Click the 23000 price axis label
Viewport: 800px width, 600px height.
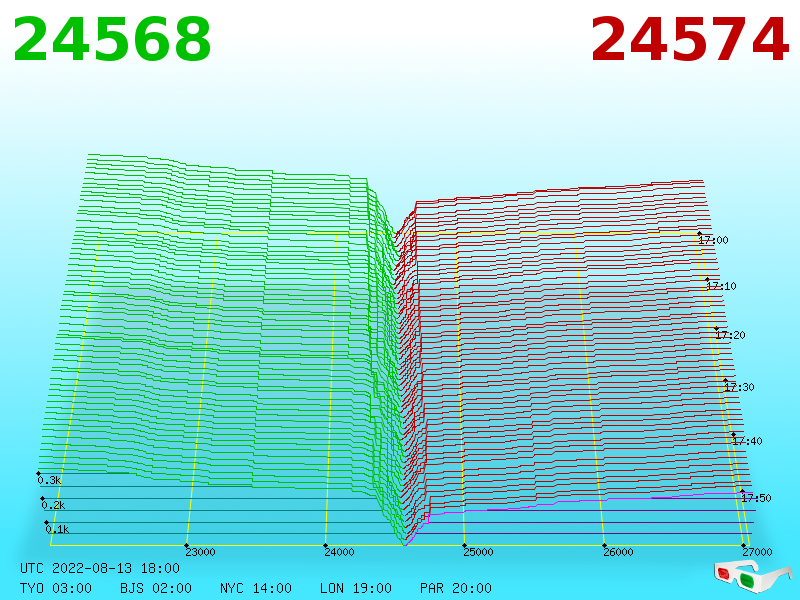(200, 552)
